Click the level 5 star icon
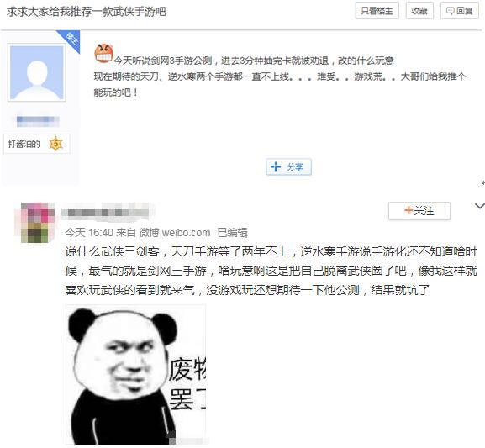The width and height of the screenshot is (485, 448). 55,144
